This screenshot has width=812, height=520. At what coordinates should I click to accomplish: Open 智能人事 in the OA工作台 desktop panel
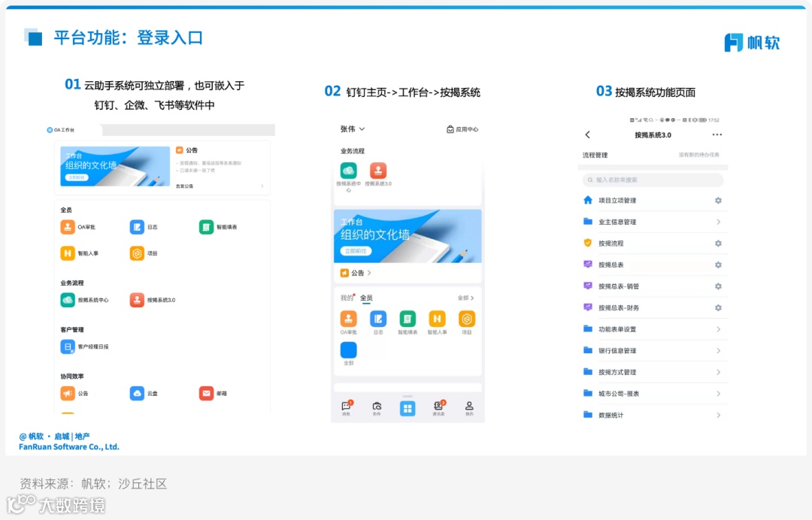tap(79, 253)
